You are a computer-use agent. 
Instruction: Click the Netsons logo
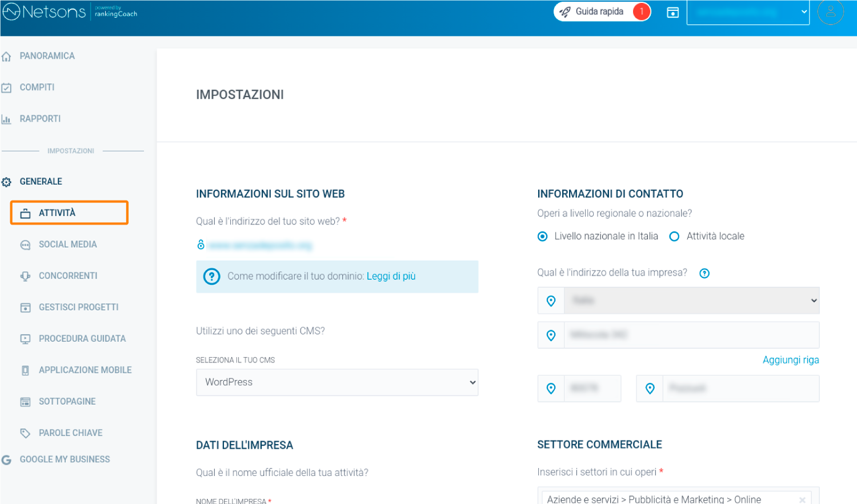45,12
